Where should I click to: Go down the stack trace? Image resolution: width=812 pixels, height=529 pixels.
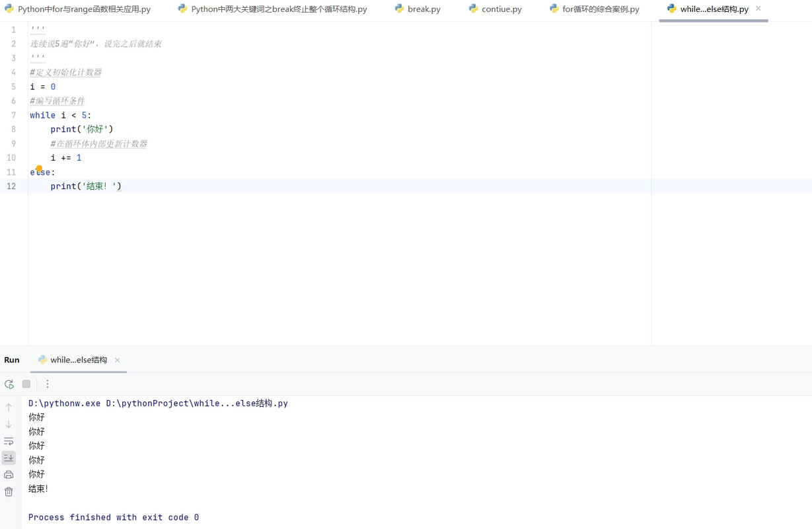click(9, 425)
